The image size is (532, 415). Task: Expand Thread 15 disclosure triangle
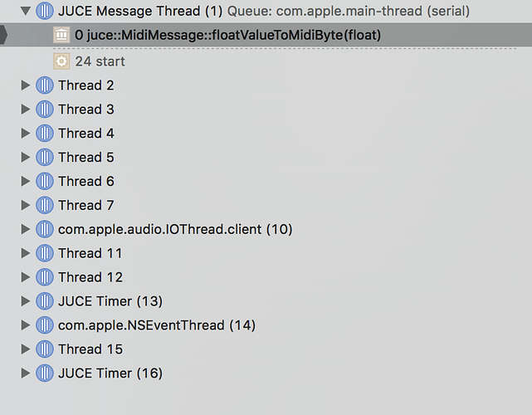click(26, 349)
